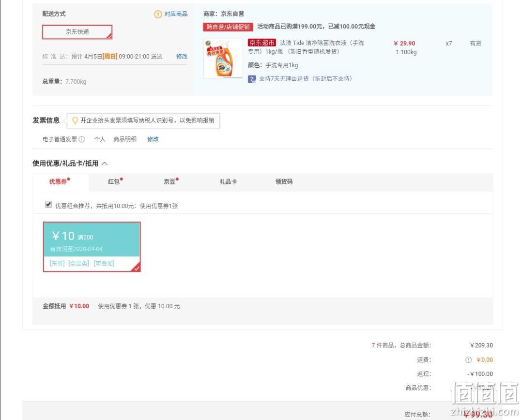
Task: Click the warning icon beside 对应商品
Action: pos(158,14)
